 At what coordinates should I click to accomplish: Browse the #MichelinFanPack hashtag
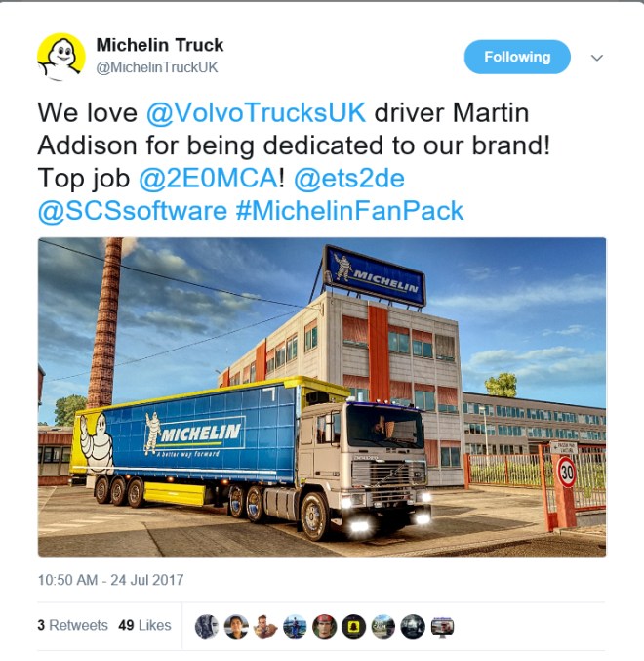[x=349, y=210]
